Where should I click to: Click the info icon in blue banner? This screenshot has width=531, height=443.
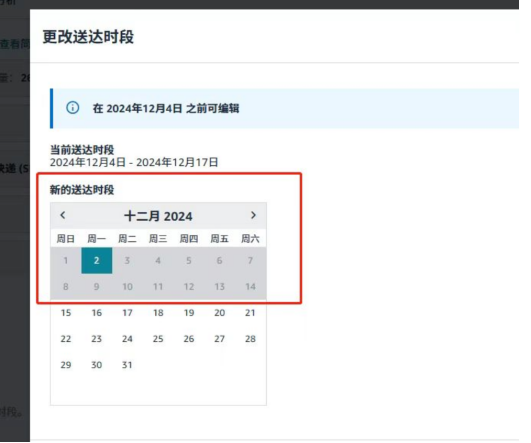pos(72,108)
